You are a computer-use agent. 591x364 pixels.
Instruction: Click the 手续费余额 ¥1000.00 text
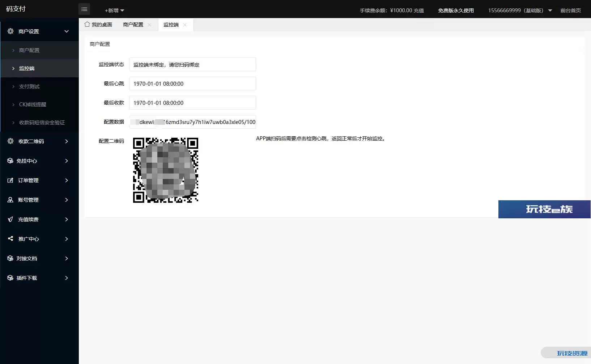coord(386,10)
